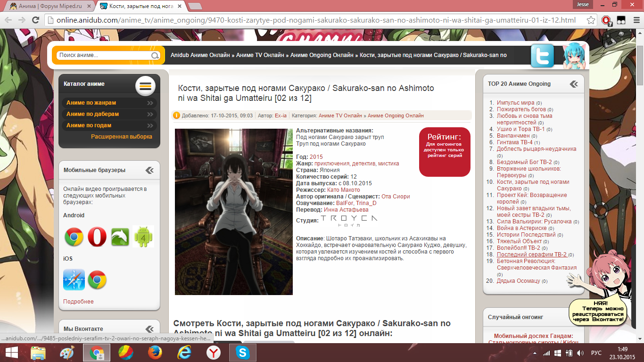Open Firefox from the taskbar
The width and height of the screenshot is (644, 362).
[x=155, y=353]
